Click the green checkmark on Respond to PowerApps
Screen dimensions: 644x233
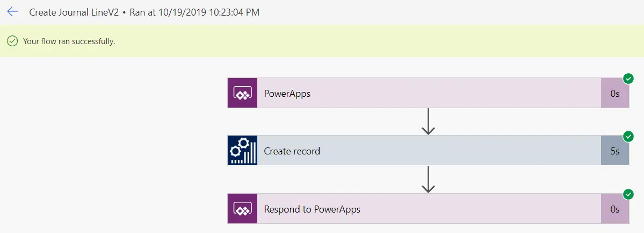628,194
